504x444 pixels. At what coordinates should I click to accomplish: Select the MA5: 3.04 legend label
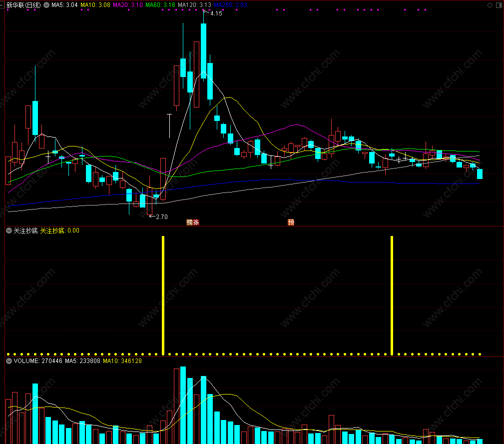64,5
